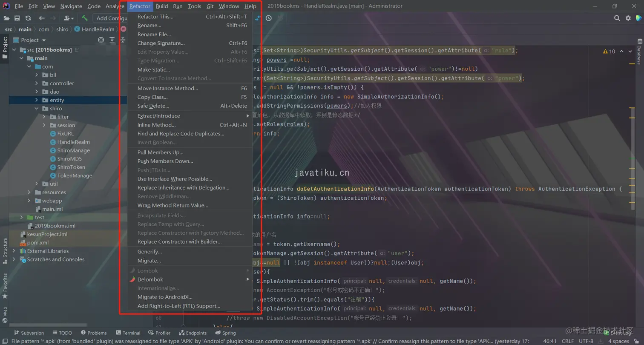This screenshot has height=345, width=644.
Task: Choose Migrate to AndroidX... menu entry
Action: [190, 297]
